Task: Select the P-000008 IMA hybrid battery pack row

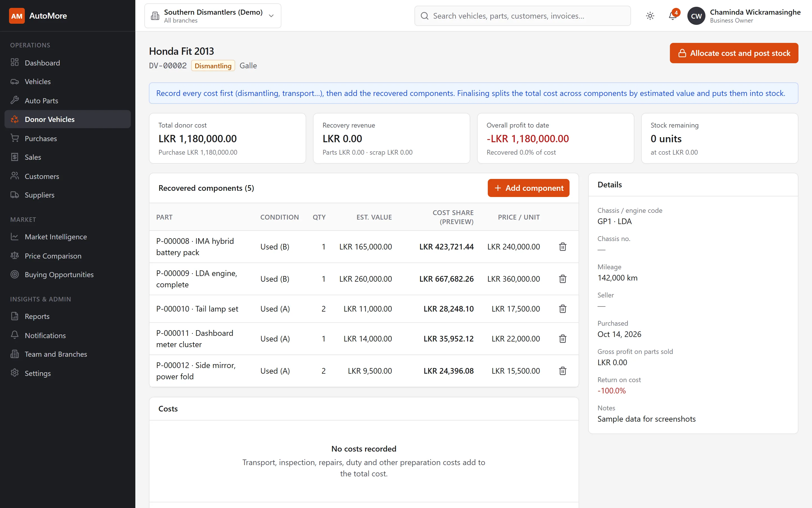Action: tap(364, 247)
